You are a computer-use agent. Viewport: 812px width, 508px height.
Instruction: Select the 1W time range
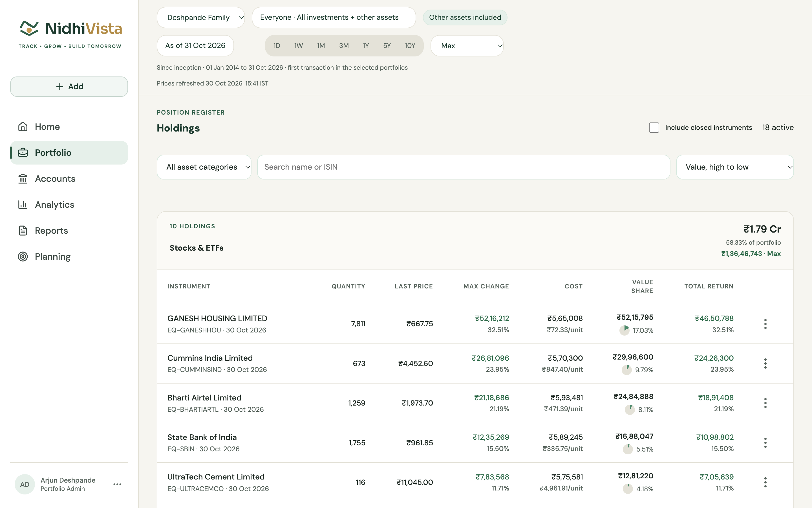[299, 46]
